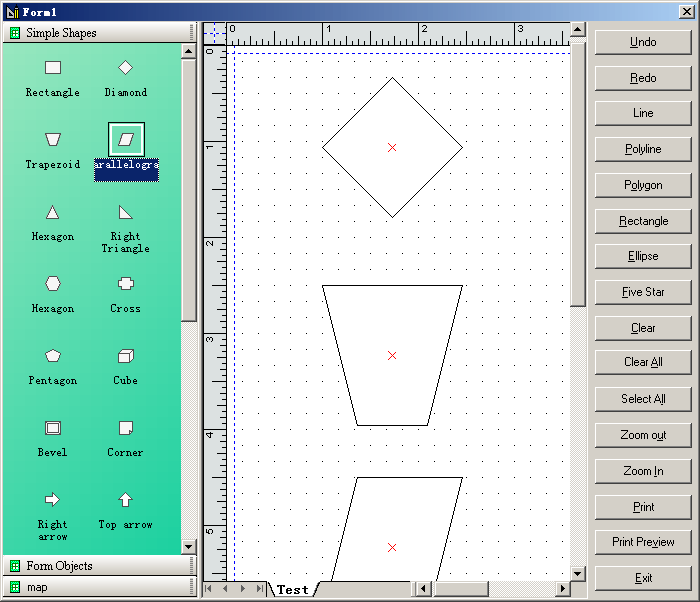Click the Select All button
The width and height of the screenshot is (700, 602).
[x=643, y=399]
